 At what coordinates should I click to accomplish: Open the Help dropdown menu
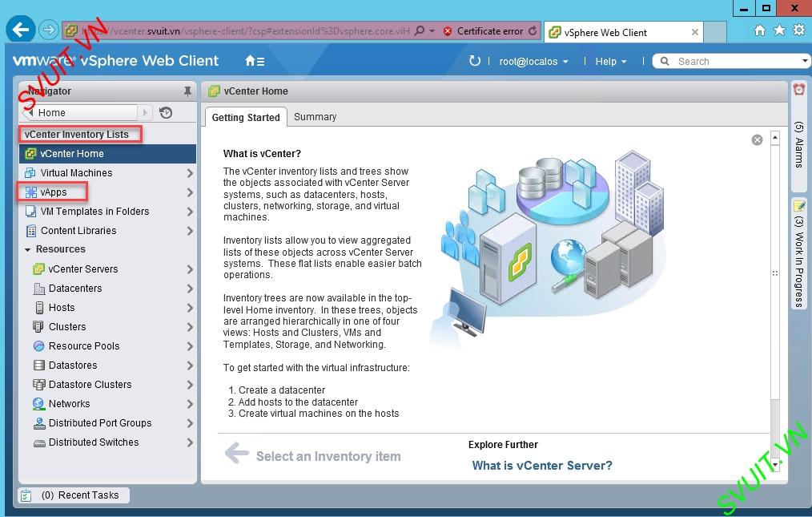[610, 61]
